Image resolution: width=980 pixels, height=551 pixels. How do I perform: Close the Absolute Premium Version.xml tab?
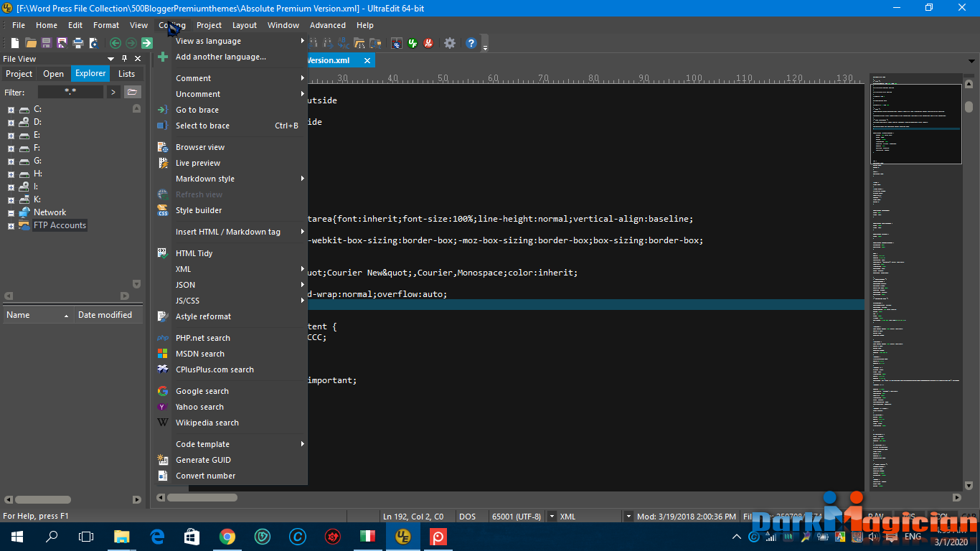tap(367, 60)
